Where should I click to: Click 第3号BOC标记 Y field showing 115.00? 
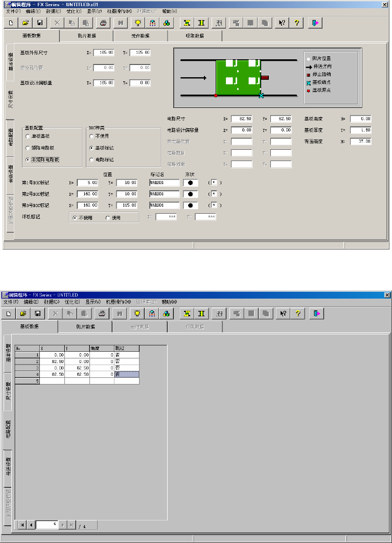point(127,206)
